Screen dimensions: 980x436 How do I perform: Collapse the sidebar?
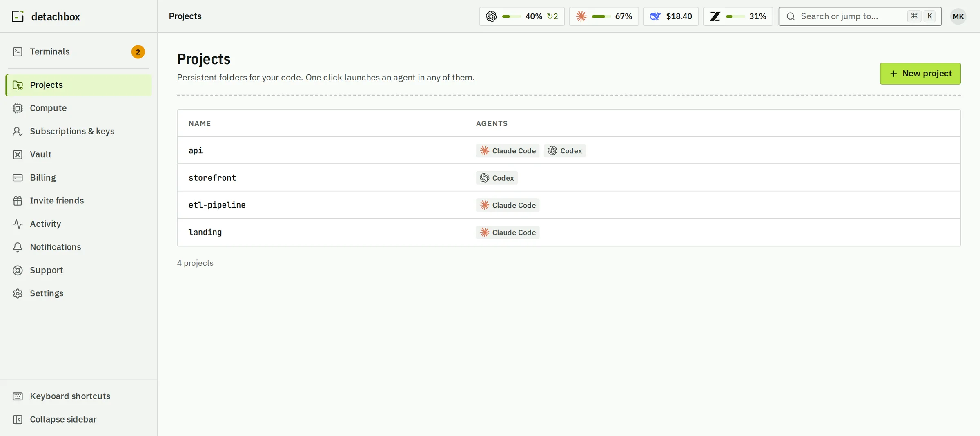tap(78, 420)
